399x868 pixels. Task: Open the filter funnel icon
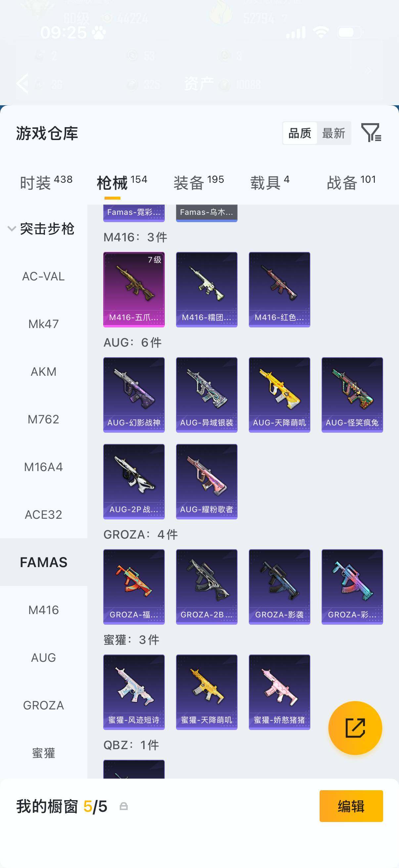371,132
